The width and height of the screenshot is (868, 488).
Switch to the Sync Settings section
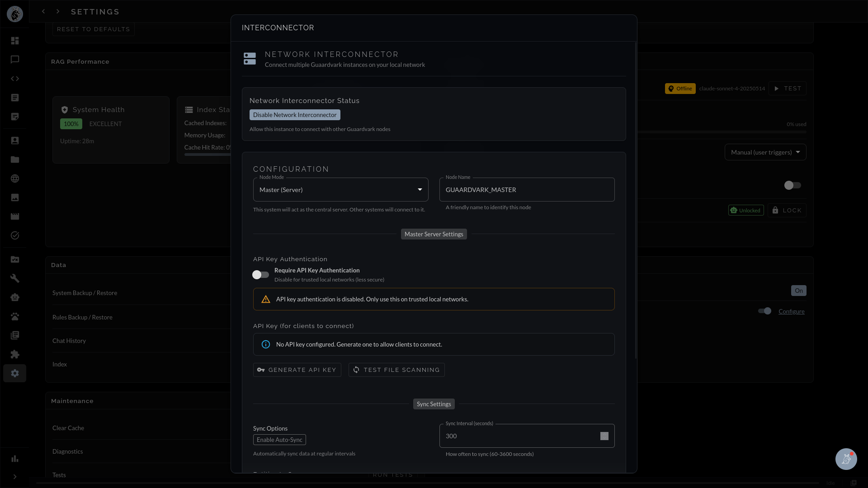coord(434,404)
